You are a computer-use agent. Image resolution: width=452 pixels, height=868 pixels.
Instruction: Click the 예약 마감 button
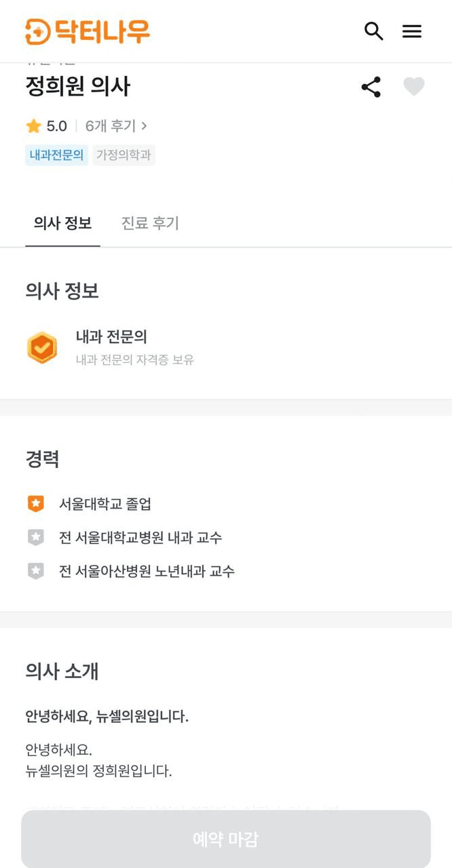(226, 839)
